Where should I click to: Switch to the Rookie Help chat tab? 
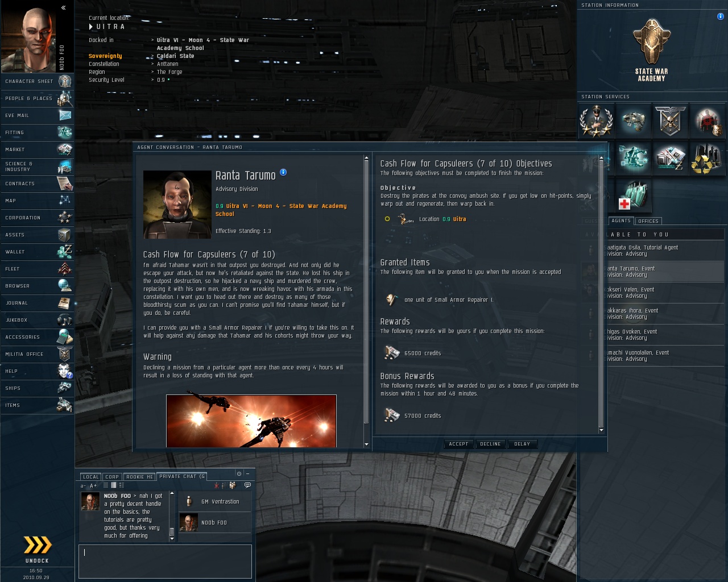[x=139, y=477]
